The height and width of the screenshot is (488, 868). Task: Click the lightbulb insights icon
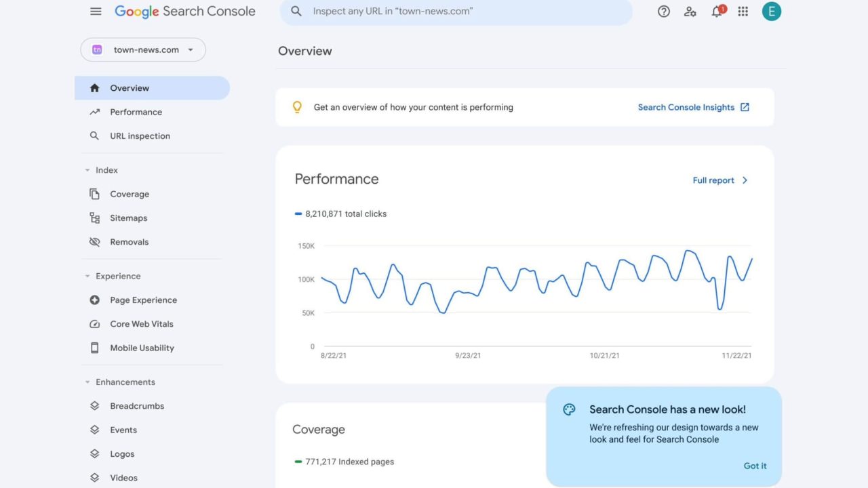[x=297, y=107]
